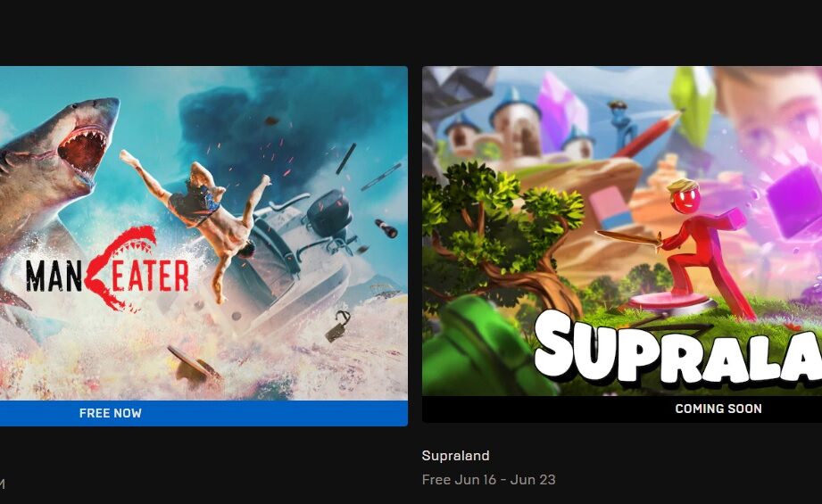Open the Supraland title link
822x504 pixels.
point(455,455)
